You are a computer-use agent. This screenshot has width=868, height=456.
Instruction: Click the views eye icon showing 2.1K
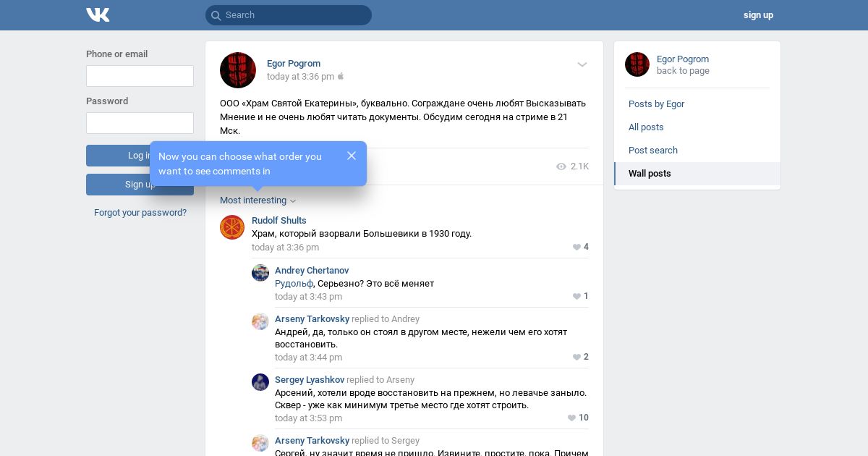point(561,166)
